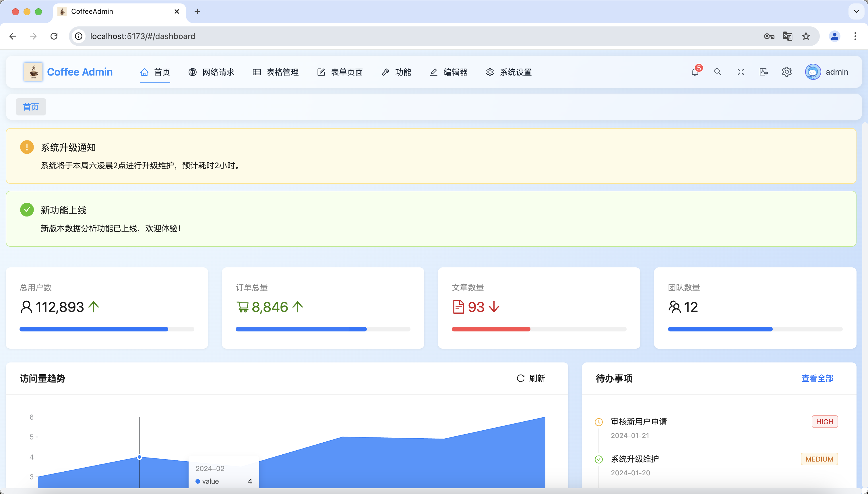Open the Chrome three-dot menu

click(855, 36)
